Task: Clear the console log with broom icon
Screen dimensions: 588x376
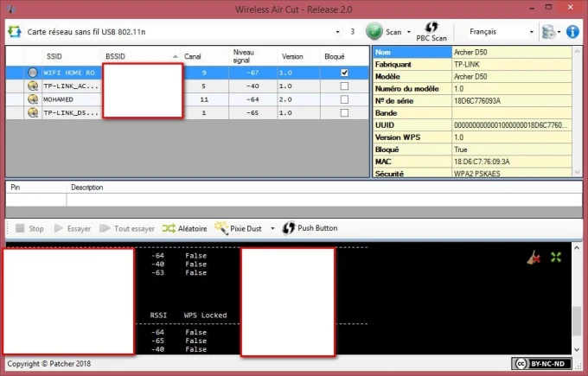Action: tap(534, 257)
